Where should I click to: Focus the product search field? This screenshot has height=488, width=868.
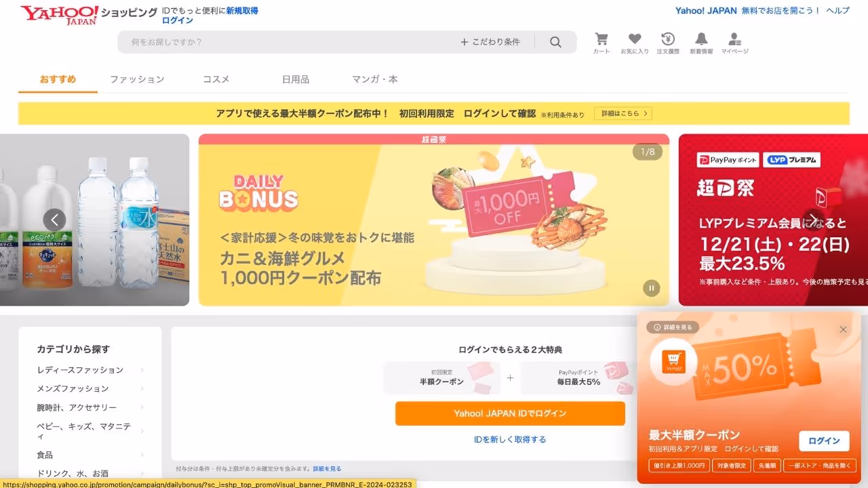292,42
